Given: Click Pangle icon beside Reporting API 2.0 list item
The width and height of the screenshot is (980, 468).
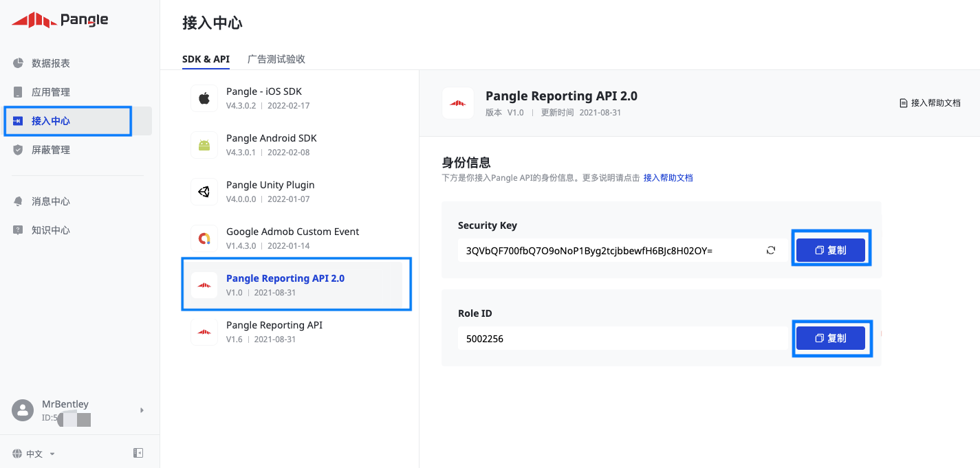Looking at the screenshot, I should tap(204, 285).
